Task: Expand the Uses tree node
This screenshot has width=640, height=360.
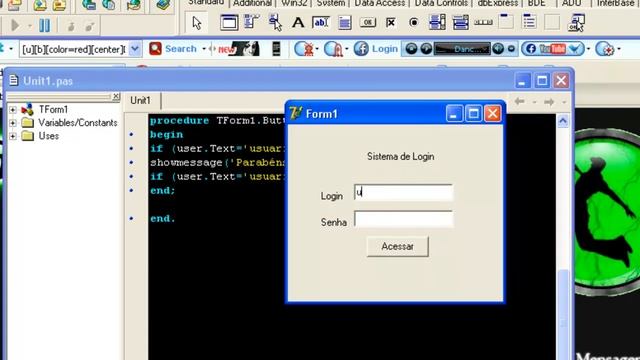Action: click(x=13, y=136)
